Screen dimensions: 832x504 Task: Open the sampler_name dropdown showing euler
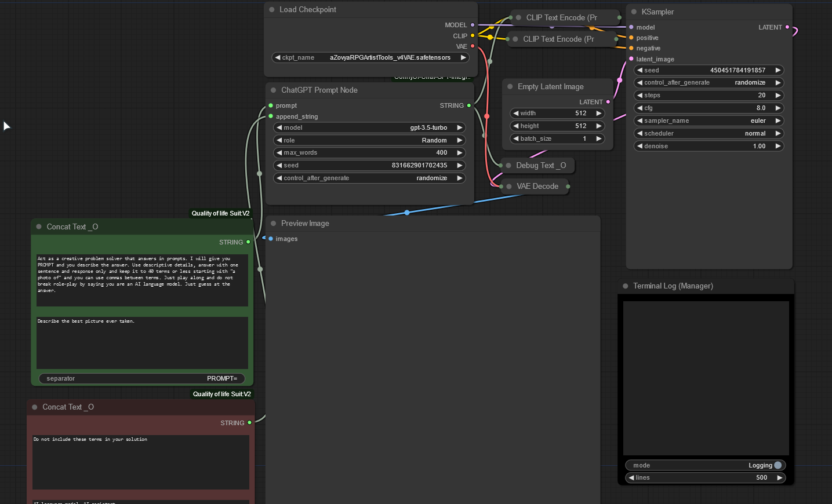(x=709, y=120)
